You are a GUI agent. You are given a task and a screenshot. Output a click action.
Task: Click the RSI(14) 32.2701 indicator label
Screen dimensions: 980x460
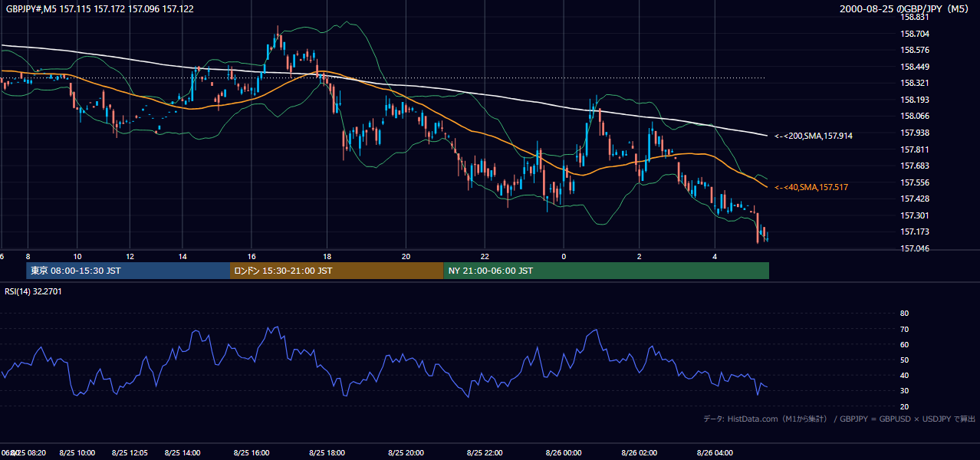(33, 291)
